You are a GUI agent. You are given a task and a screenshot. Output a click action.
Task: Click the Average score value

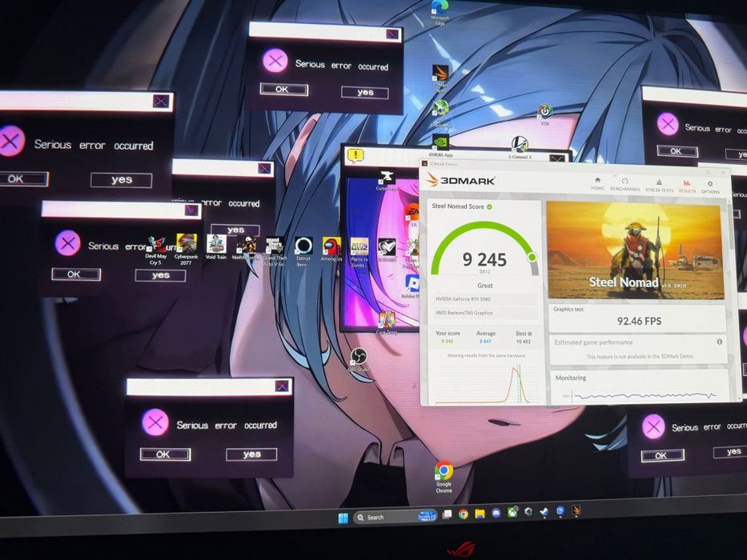(485, 341)
